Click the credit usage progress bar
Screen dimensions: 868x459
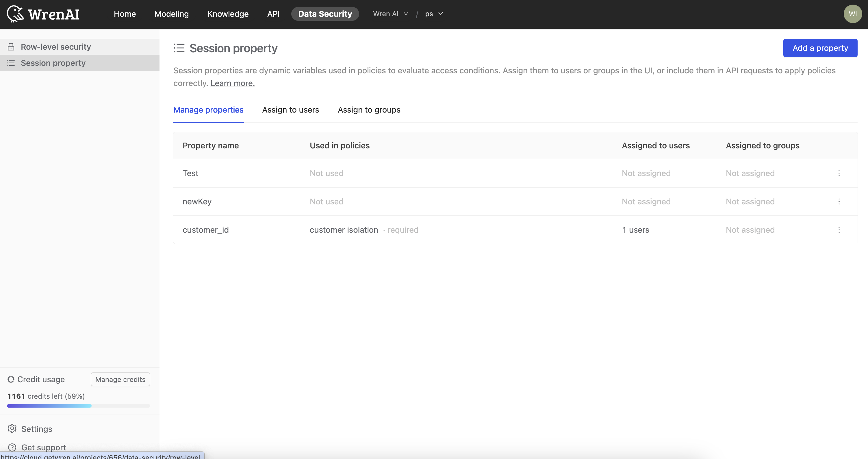[79, 406]
